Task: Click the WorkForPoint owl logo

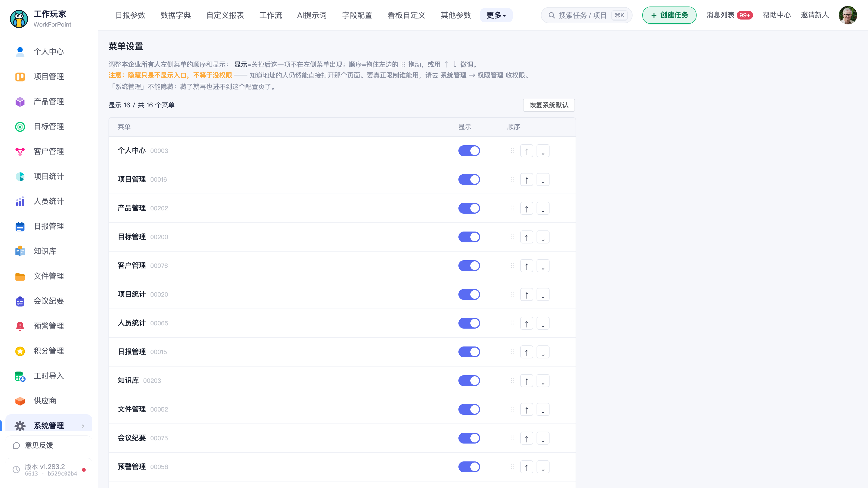Action: (19, 18)
